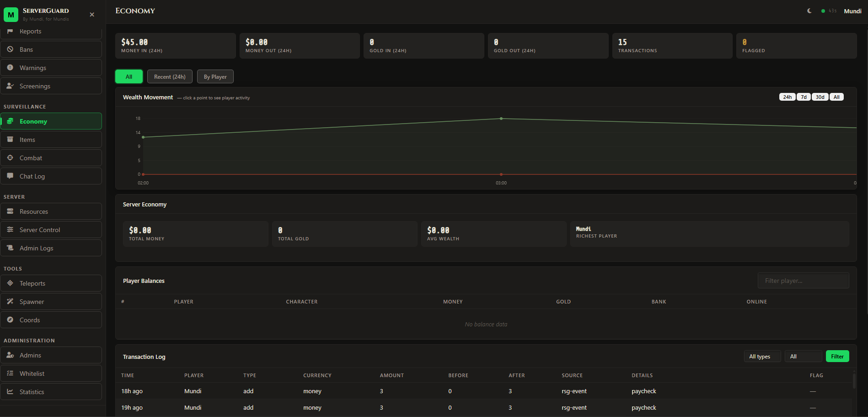The width and height of the screenshot is (868, 417).
Task: Click the Bank column header
Action: pos(659,302)
